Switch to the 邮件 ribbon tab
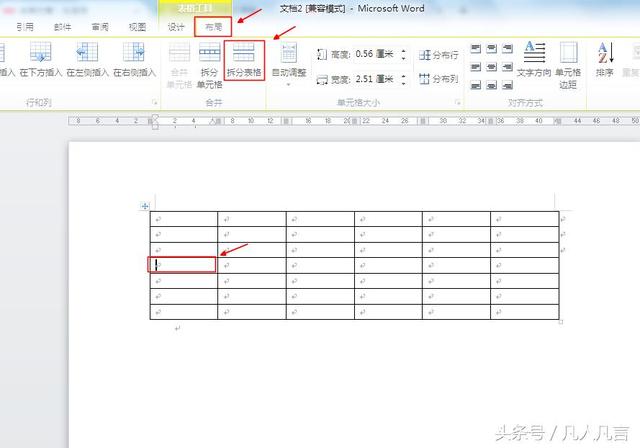Screen dimensions: 640x448 point(62,27)
